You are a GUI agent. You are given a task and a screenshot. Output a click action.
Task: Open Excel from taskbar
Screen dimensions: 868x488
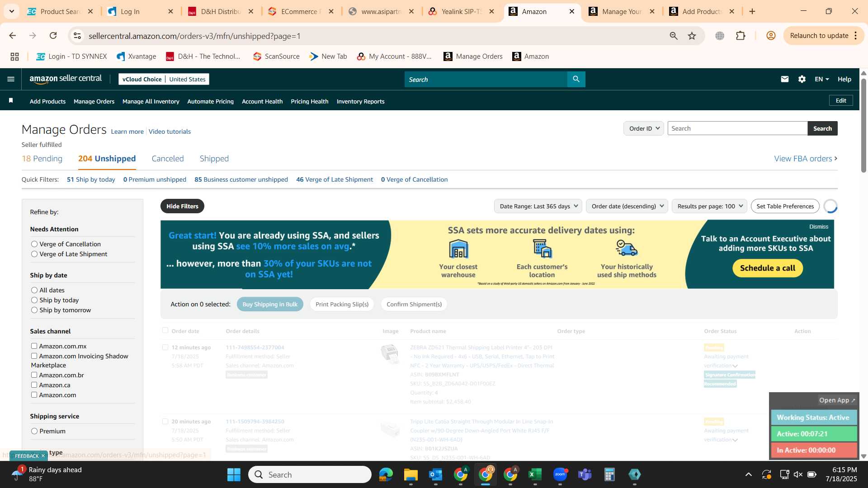click(535, 474)
